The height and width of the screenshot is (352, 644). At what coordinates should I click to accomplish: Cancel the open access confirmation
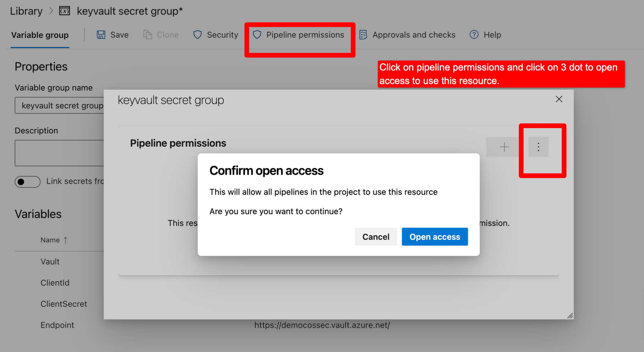tap(375, 237)
